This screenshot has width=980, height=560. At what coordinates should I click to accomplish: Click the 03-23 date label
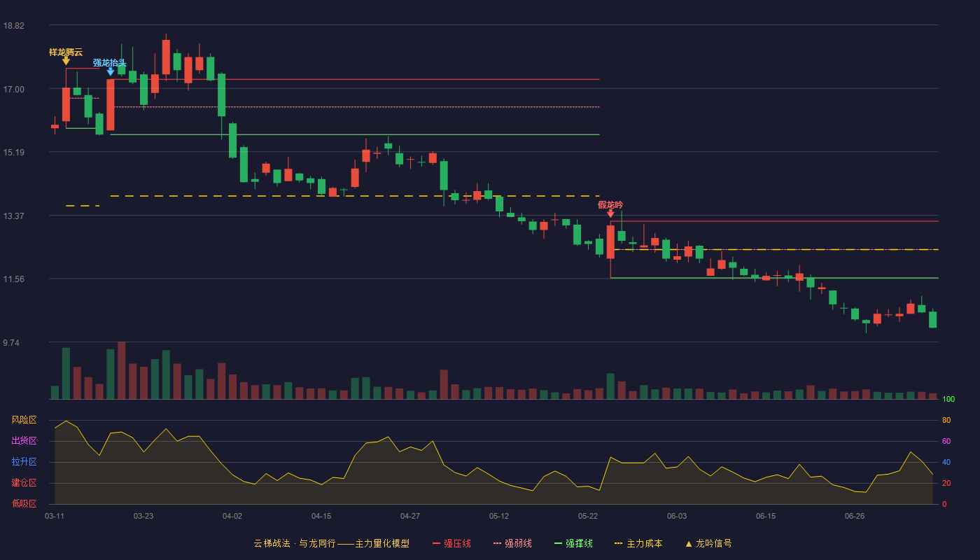pyautogui.click(x=143, y=516)
